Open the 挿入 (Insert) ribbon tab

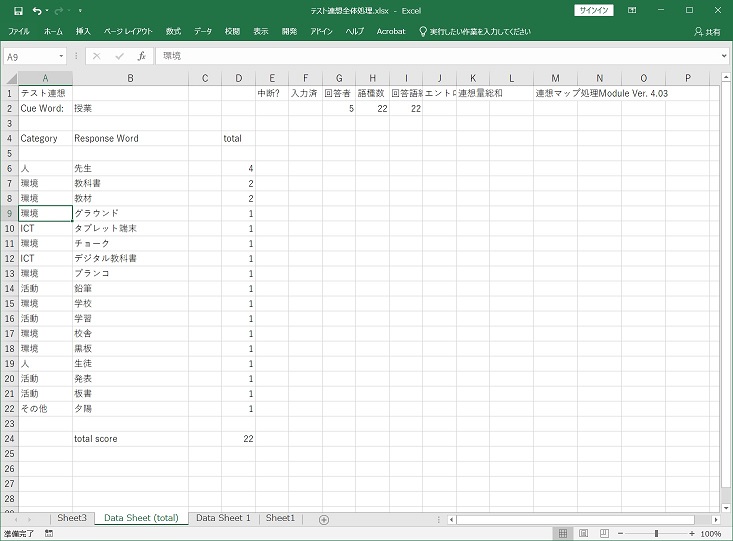point(83,32)
